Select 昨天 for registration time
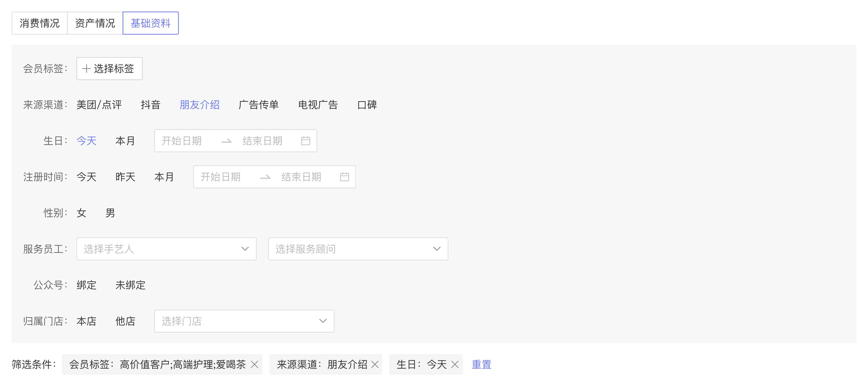868x386 pixels. tap(125, 177)
